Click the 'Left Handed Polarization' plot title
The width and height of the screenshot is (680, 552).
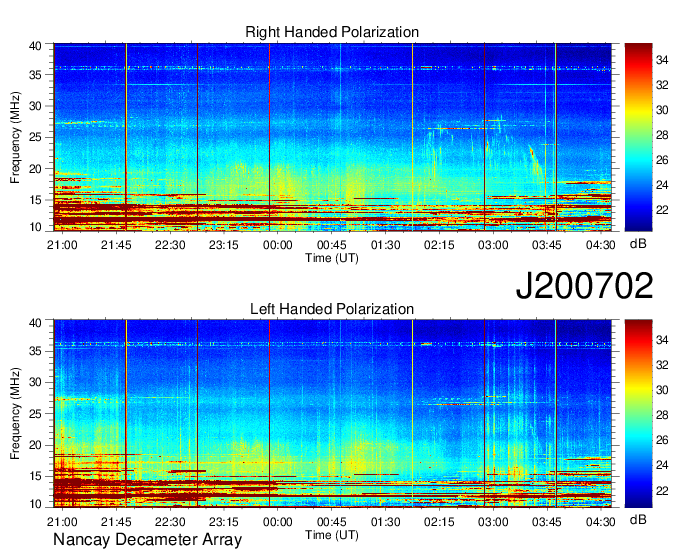(x=332, y=309)
